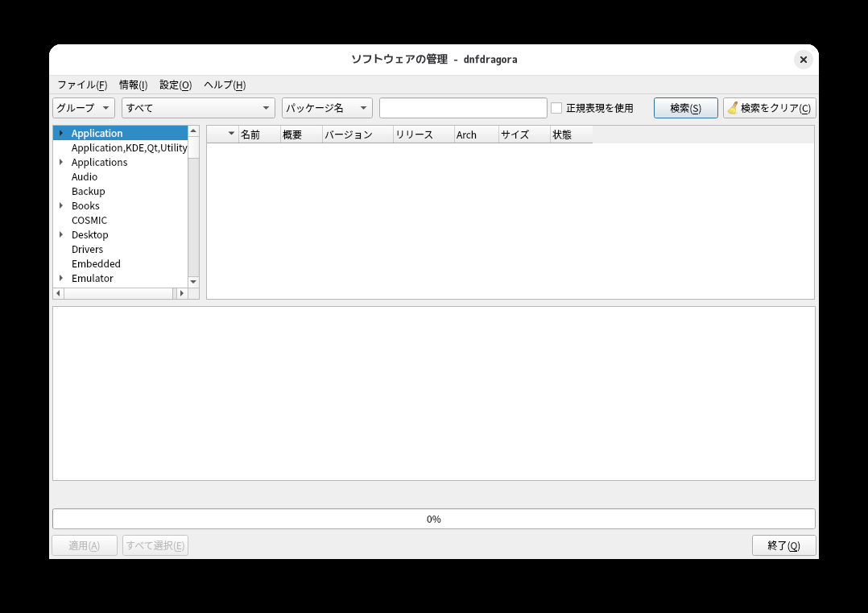The image size is (868, 613).
Task: Click the 検索 button
Action: click(x=685, y=107)
